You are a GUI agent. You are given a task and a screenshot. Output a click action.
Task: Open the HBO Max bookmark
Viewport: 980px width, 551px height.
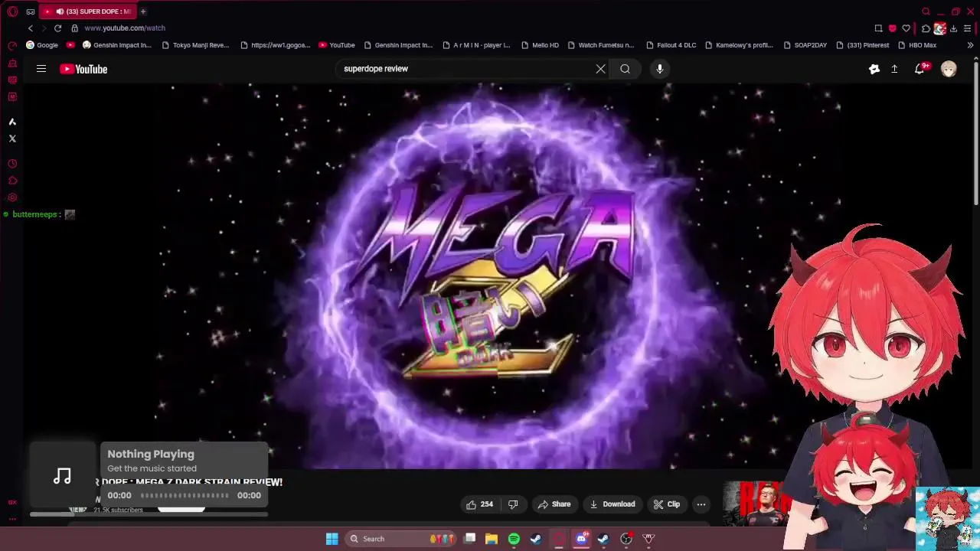(917, 45)
